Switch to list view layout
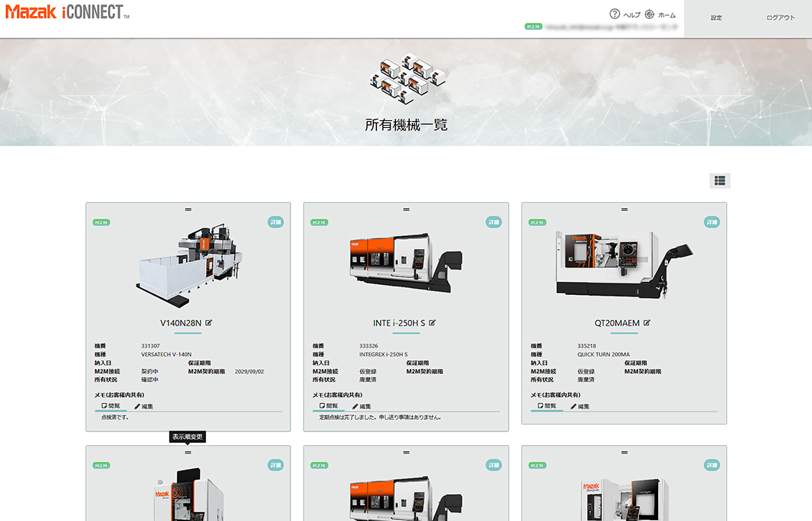Image resolution: width=812 pixels, height=521 pixels. click(x=720, y=181)
